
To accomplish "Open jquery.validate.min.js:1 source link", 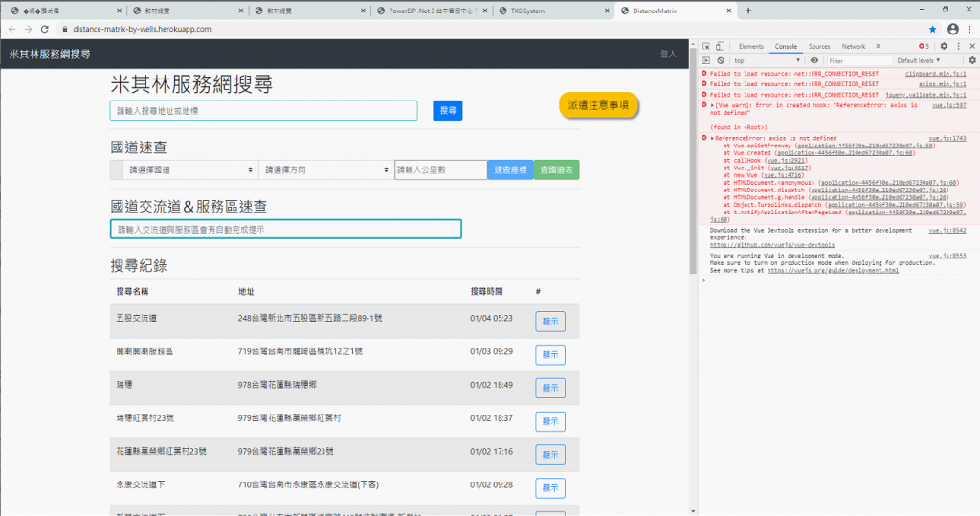I will 925,95.
